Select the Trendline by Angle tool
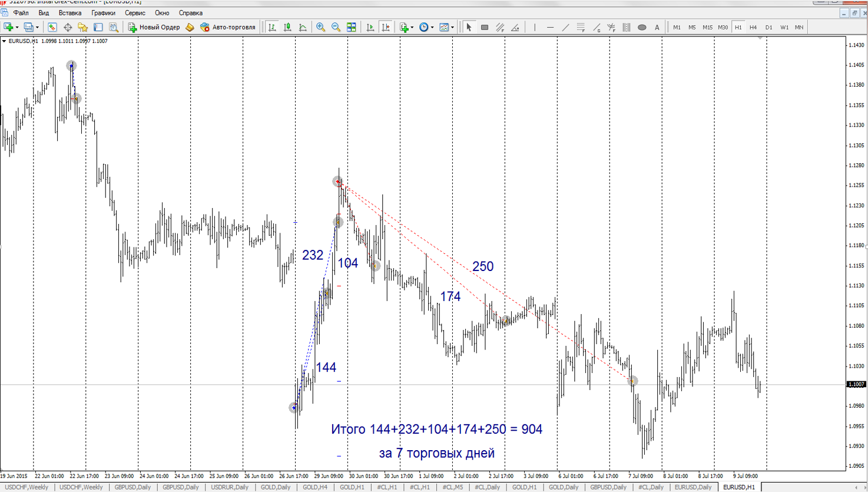The image size is (868, 492). pos(515,27)
